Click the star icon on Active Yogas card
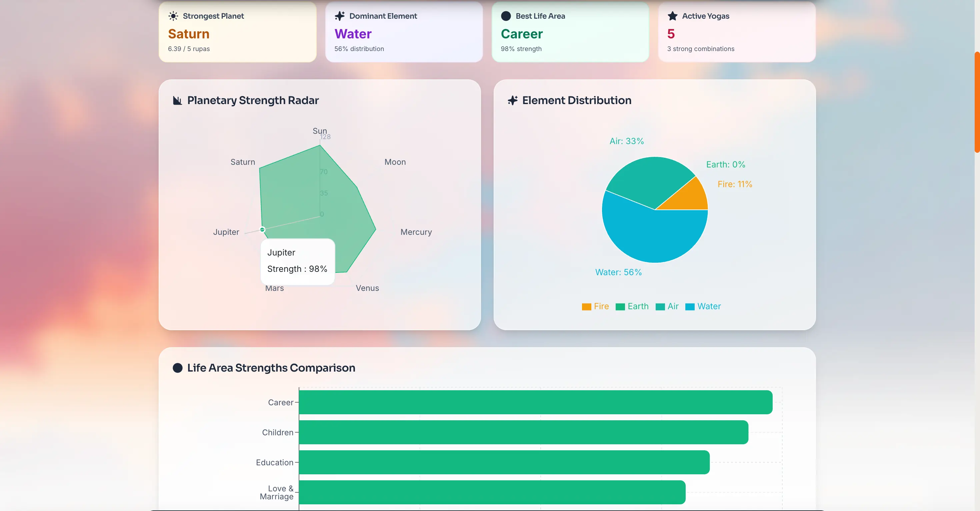The height and width of the screenshot is (511, 980). click(673, 16)
